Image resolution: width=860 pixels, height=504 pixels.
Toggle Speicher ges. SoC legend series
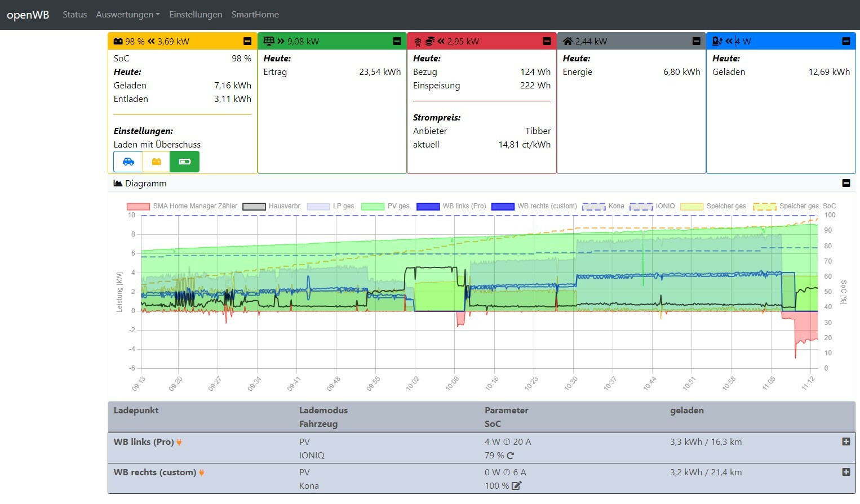795,206
